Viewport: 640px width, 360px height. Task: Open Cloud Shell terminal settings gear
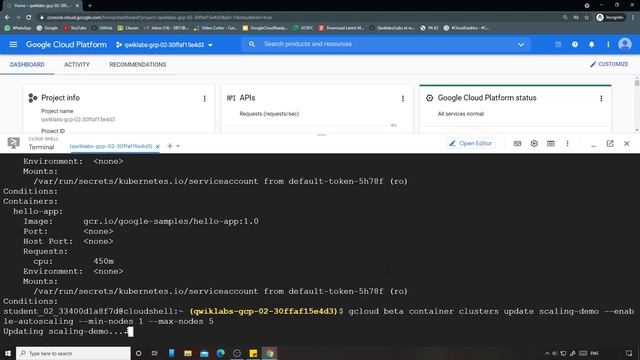(x=534, y=144)
